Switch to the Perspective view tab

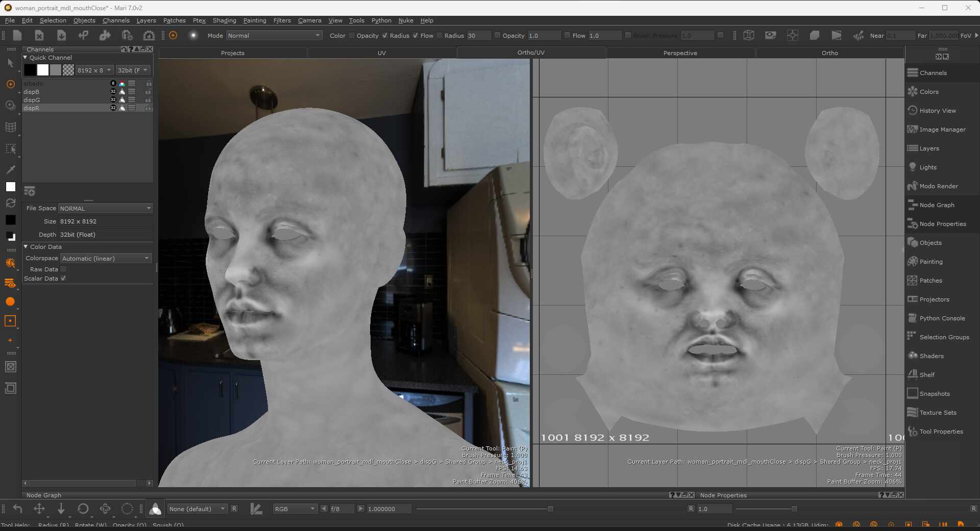[680, 53]
